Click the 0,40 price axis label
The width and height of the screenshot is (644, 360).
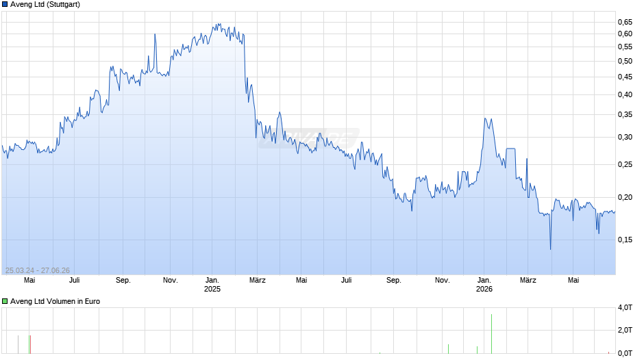coord(625,94)
